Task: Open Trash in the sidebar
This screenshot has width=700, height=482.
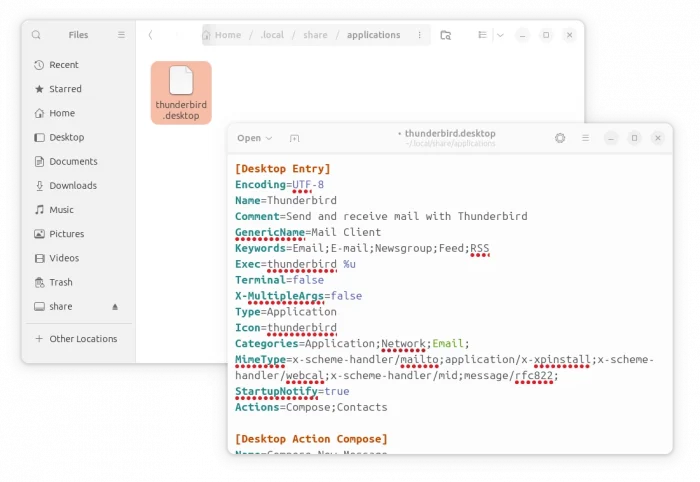Action: click(60, 282)
